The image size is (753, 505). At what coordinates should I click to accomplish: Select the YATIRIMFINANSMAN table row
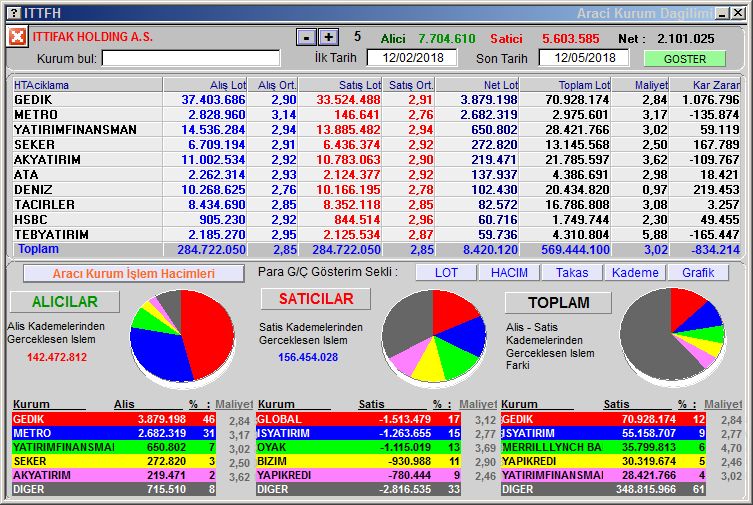click(x=376, y=130)
